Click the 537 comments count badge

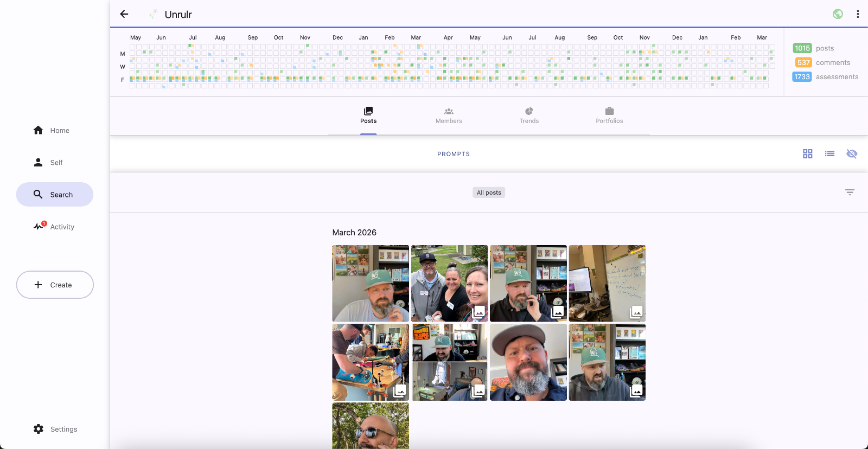click(803, 62)
